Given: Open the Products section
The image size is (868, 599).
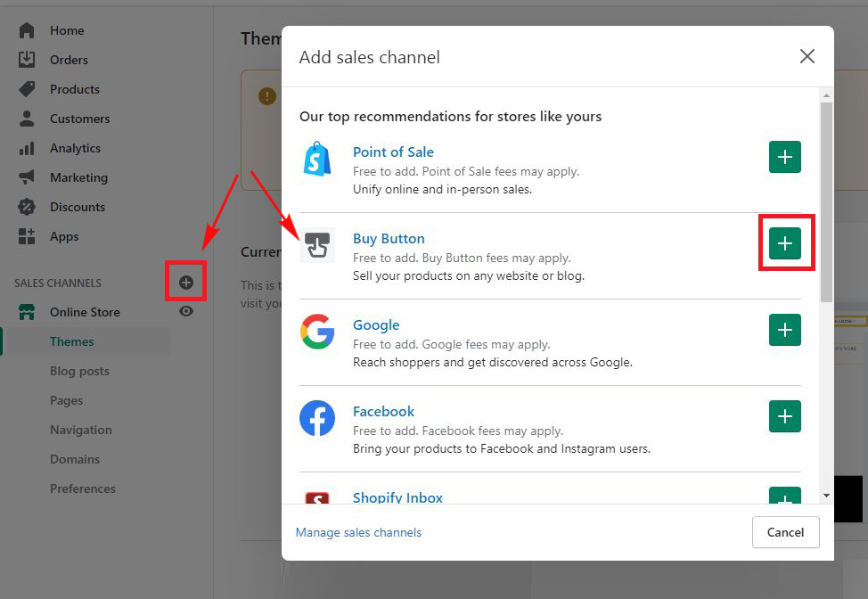Looking at the screenshot, I should [74, 89].
